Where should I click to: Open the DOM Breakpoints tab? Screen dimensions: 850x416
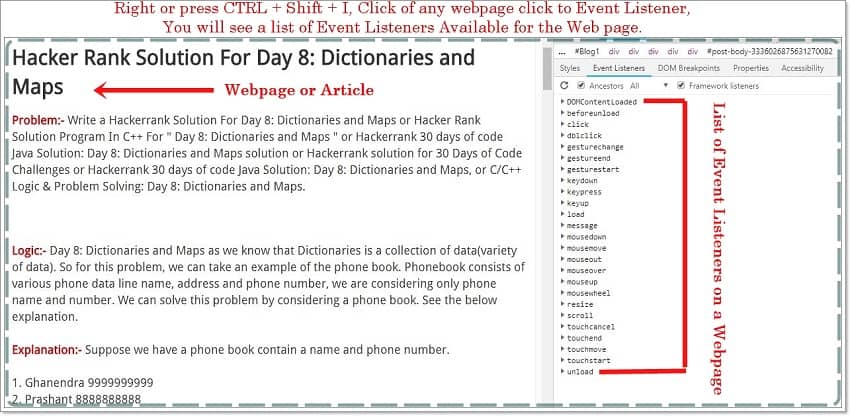(x=689, y=68)
